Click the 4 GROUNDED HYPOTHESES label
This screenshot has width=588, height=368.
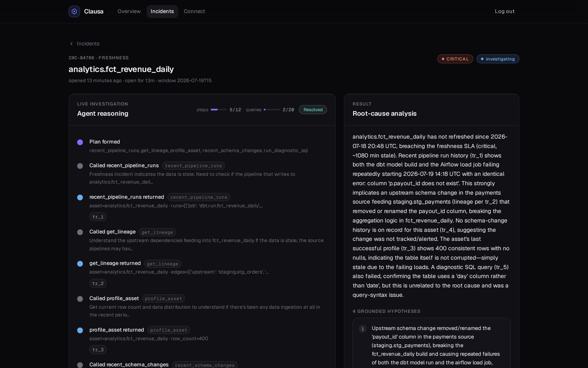386,311
